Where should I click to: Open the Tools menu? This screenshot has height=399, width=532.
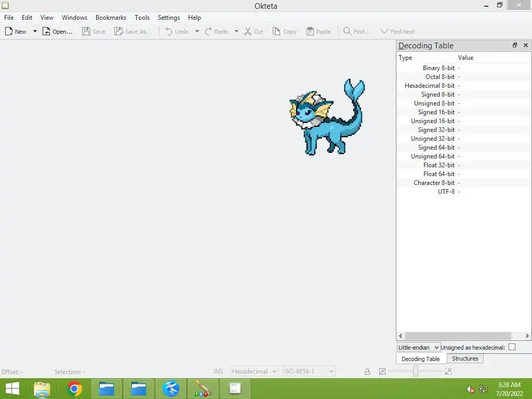click(142, 18)
